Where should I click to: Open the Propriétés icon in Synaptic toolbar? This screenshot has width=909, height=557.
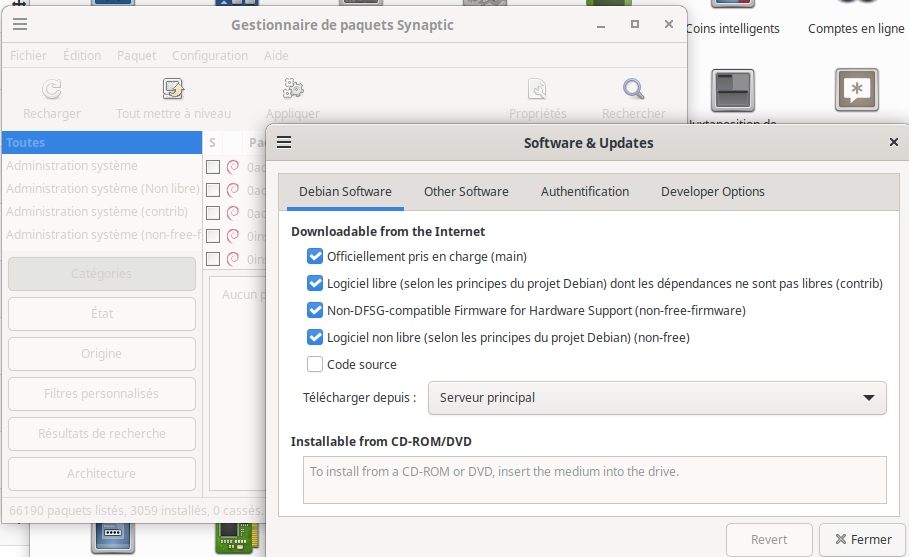537,89
